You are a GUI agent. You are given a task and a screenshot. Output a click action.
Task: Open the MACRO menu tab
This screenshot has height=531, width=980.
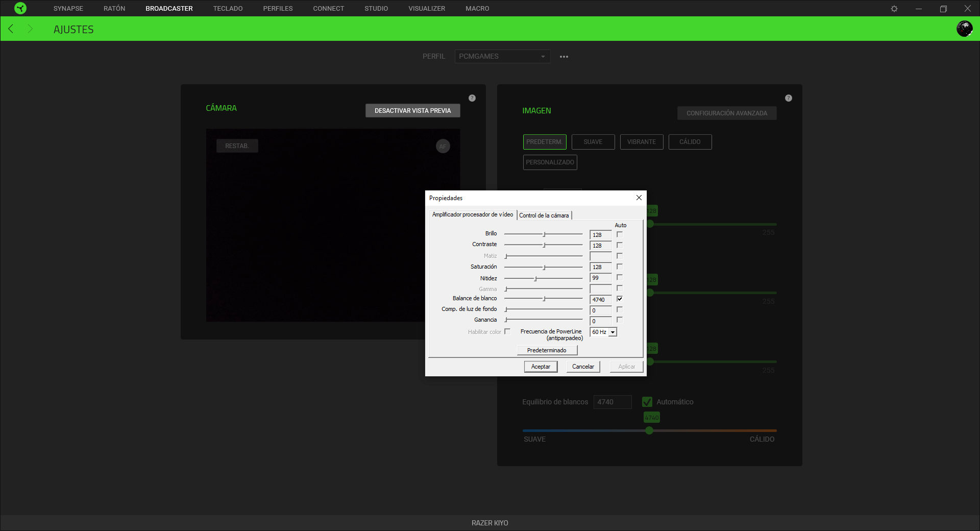tap(477, 9)
